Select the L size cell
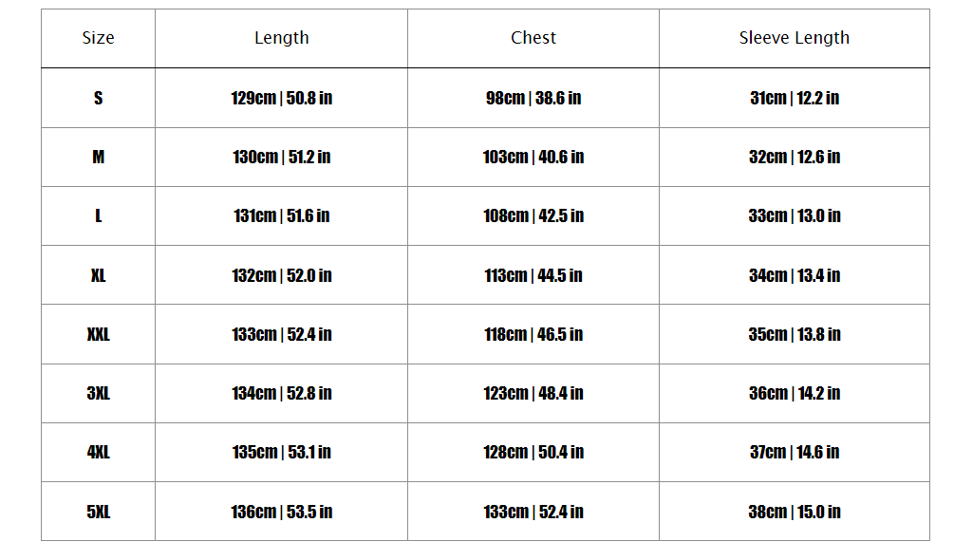 (98, 215)
